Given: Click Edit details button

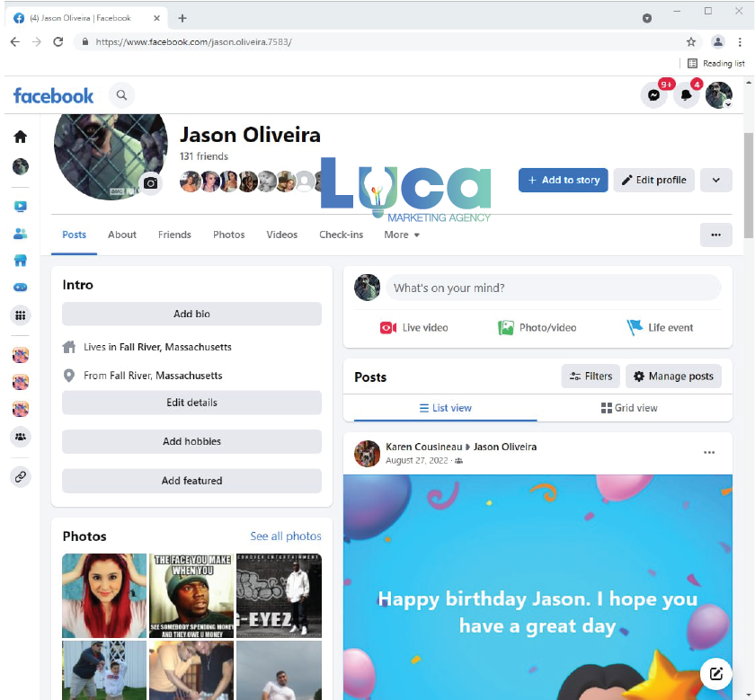Looking at the screenshot, I should tap(191, 403).
